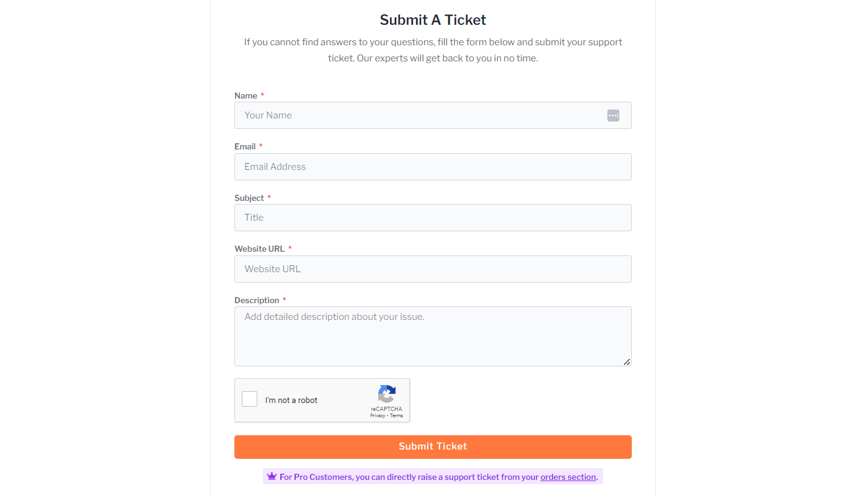Click the issue description textarea
The image size is (868, 496).
[x=433, y=335]
